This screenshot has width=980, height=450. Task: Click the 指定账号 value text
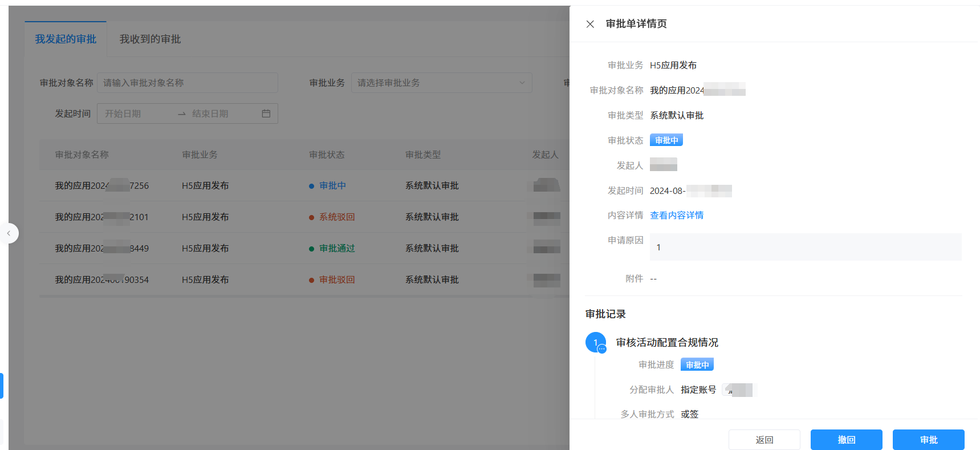698,390
